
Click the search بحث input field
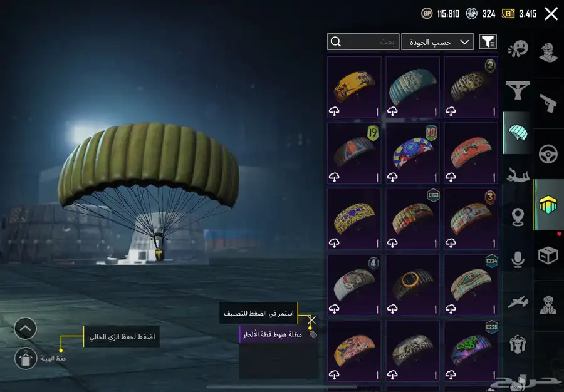coord(363,42)
